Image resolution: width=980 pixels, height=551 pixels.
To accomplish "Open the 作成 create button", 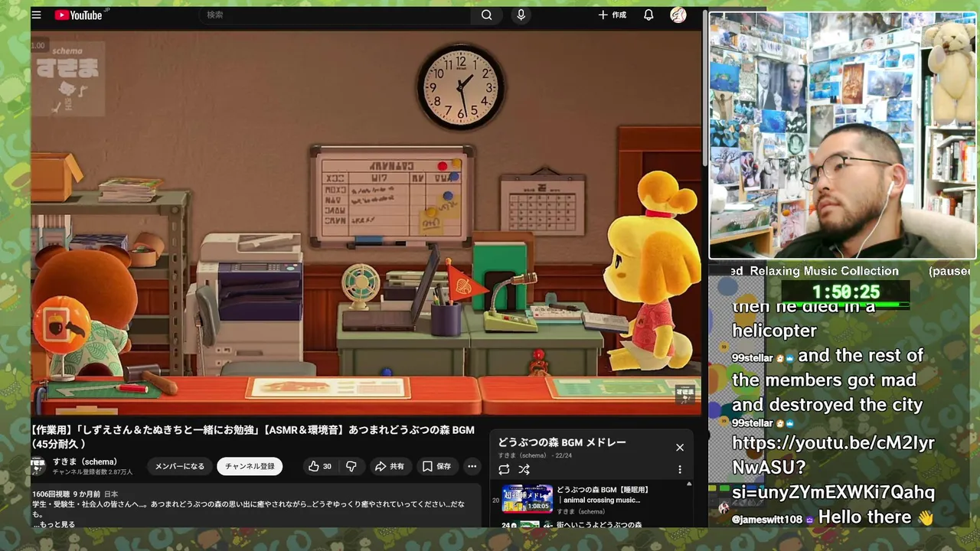I will coord(612,15).
